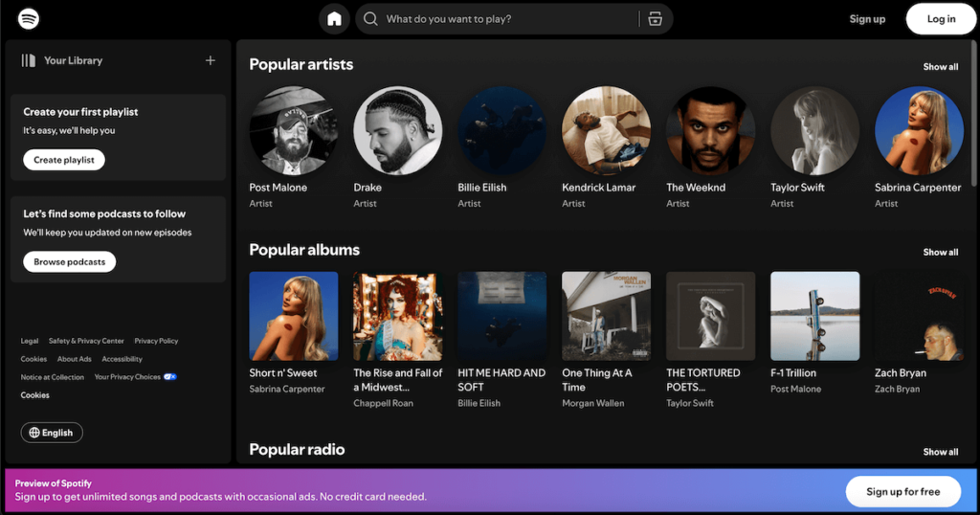The width and height of the screenshot is (980, 515).
Task: Open the English language selector
Action: click(x=53, y=433)
